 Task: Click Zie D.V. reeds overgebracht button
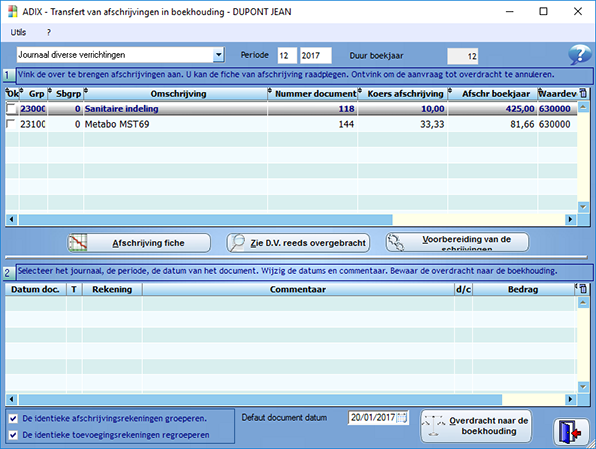click(298, 243)
